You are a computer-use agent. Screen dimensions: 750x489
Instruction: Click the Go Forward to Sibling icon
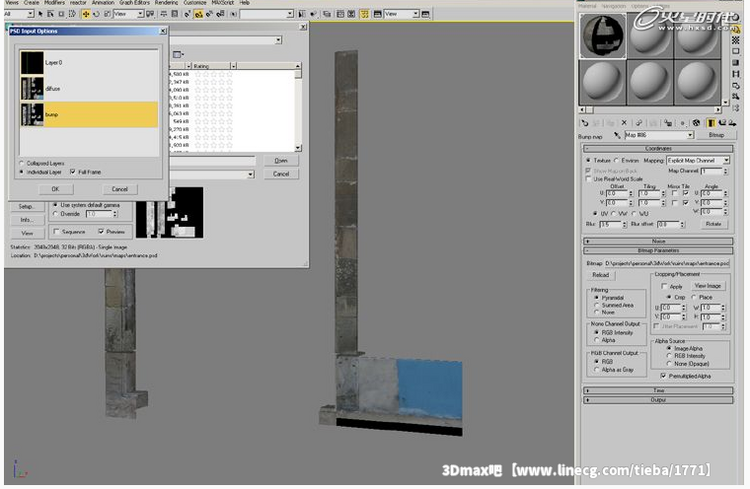pyautogui.click(x=732, y=123)
